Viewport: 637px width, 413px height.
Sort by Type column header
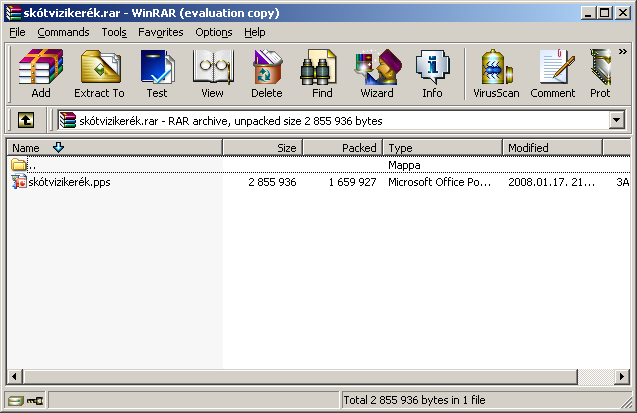443,148
